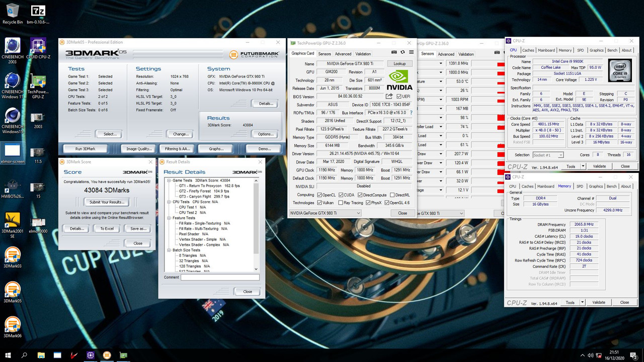This screenshot has width=644, height=362.
Task: Switch to SPD tab in lower CPU-Z window
Action: pyautogui.click(x=580, y=186)
